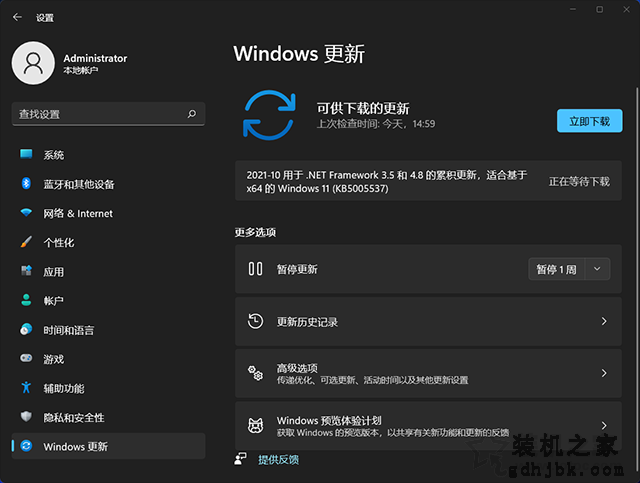Open 网络 & Internet settings
This screenshot has height=483, width=640.
(108, 213)
